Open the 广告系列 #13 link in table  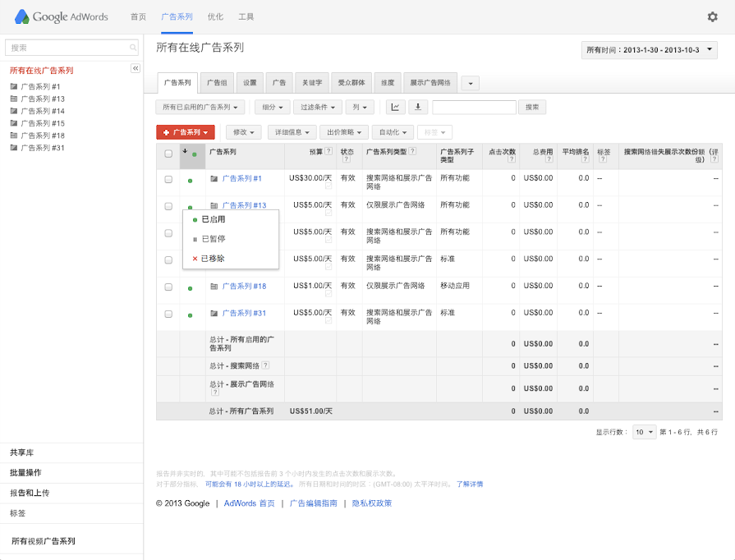click(x=244, y=205)
